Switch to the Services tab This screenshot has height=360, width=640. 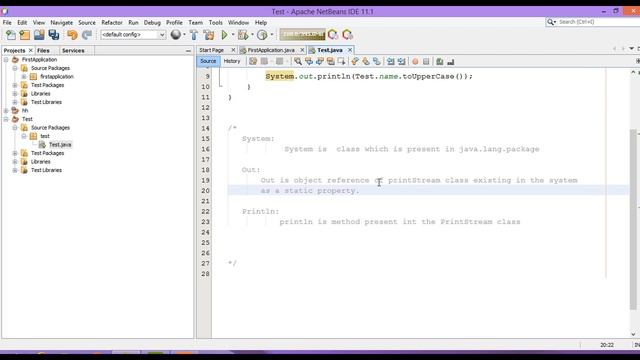tap(73, 51)
